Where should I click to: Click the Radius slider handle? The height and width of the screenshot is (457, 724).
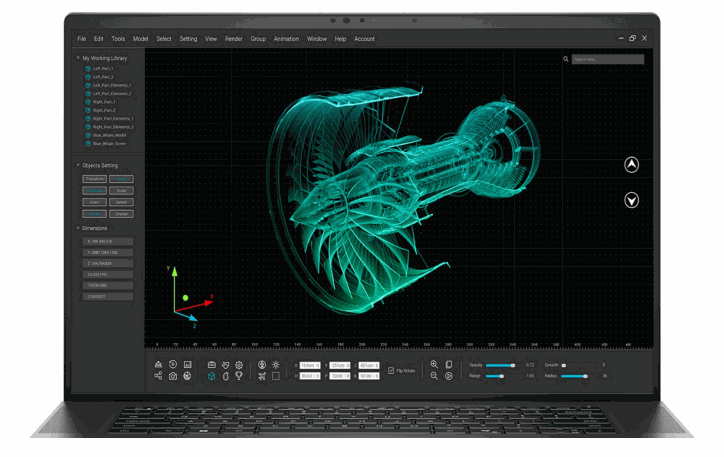(x=585, y=376)
